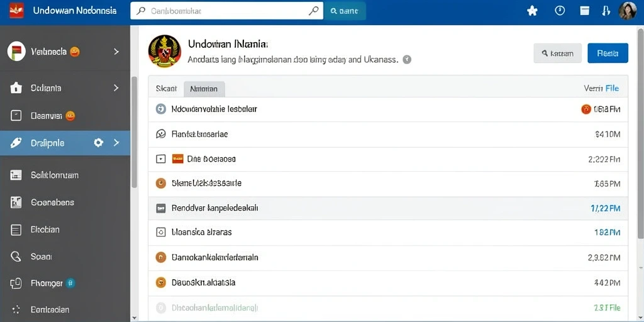Click the Goanabens chart icon
644x322 pixels.
16,202
